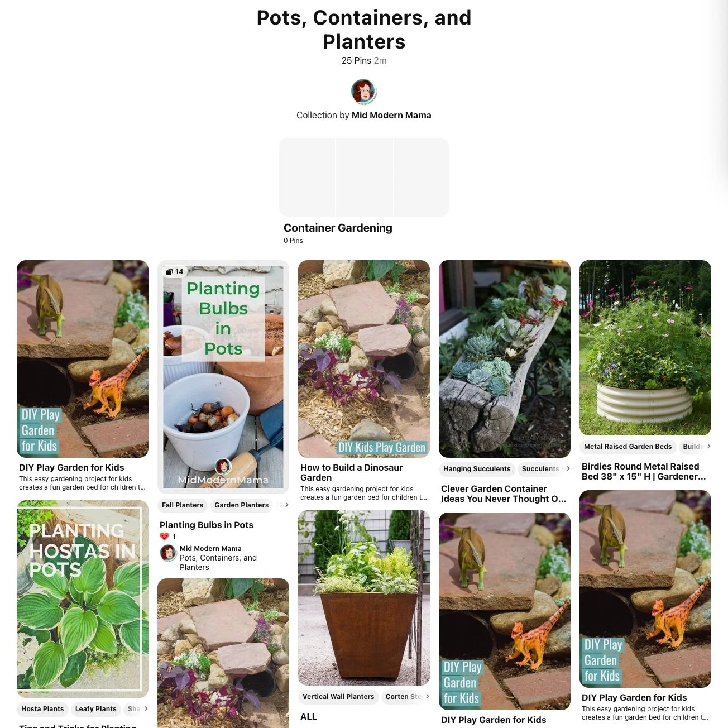Expand more tags next to Garden Planters

(286, 505)
